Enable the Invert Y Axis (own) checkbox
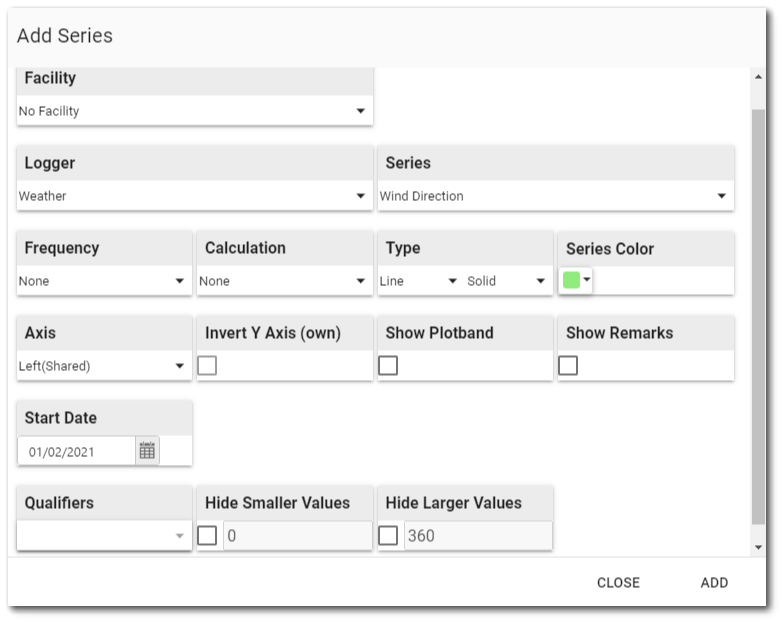The height and width of the screenshot is (622, 782). (207, 366)
